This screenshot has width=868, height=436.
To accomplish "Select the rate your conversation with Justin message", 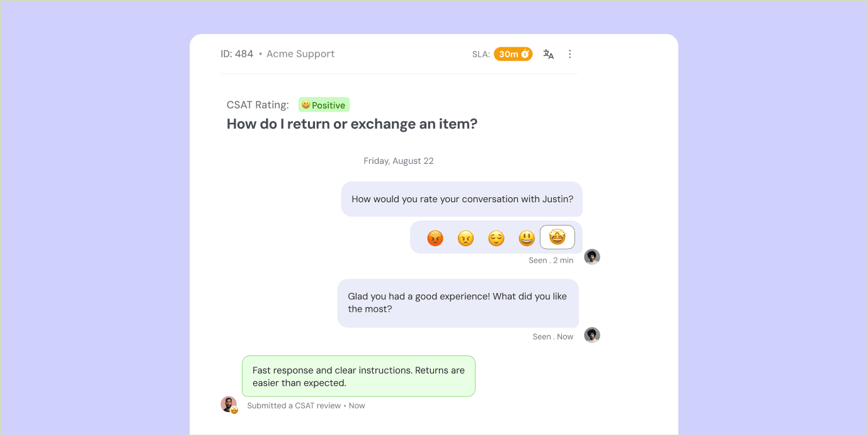I will 462,199.
